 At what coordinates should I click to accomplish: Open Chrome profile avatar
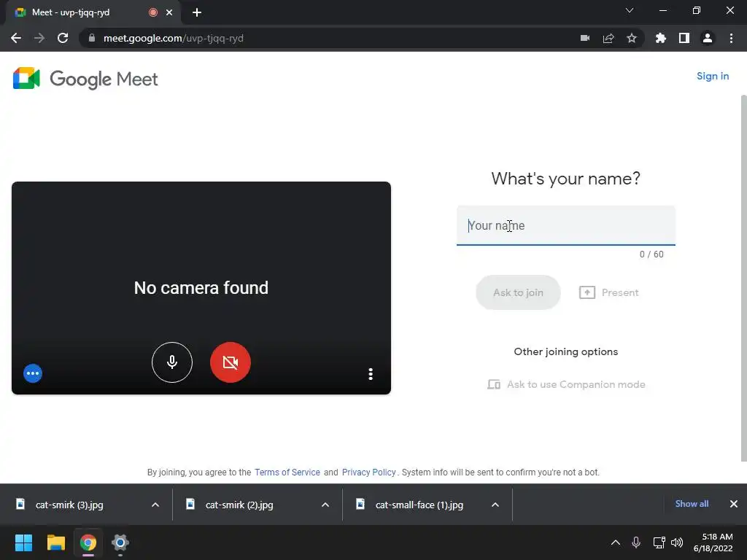(x=708, y=38)
